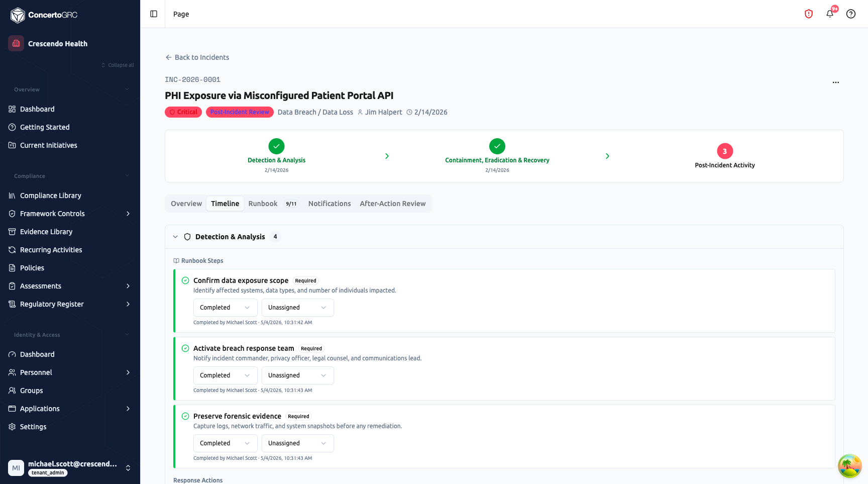868x484 pixels.
Task: Expand Applications submenu
Action: pos(128,409)
